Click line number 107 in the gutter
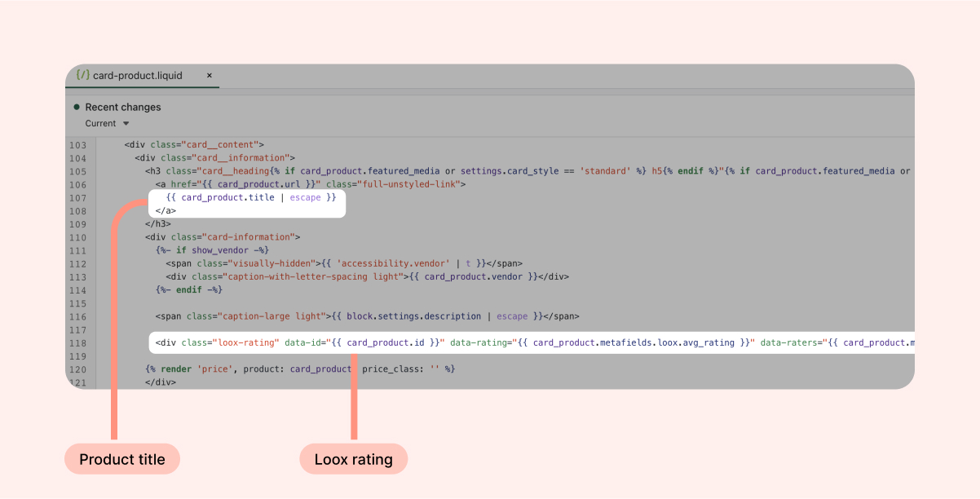Screen dimensions: 980x499 click(x=77, y=198)
